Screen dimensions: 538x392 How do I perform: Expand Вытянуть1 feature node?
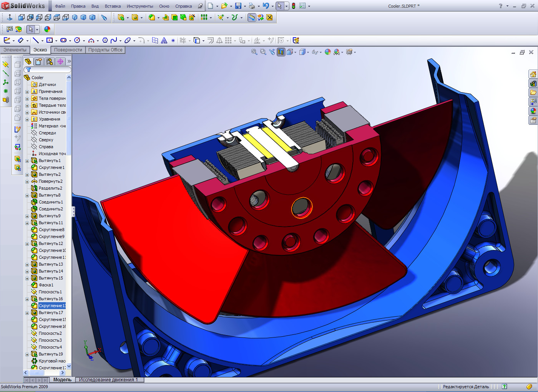27,161
